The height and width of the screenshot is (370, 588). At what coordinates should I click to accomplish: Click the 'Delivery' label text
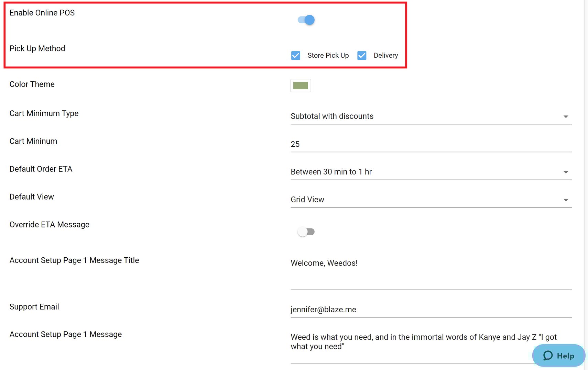[x=385, y=56]
